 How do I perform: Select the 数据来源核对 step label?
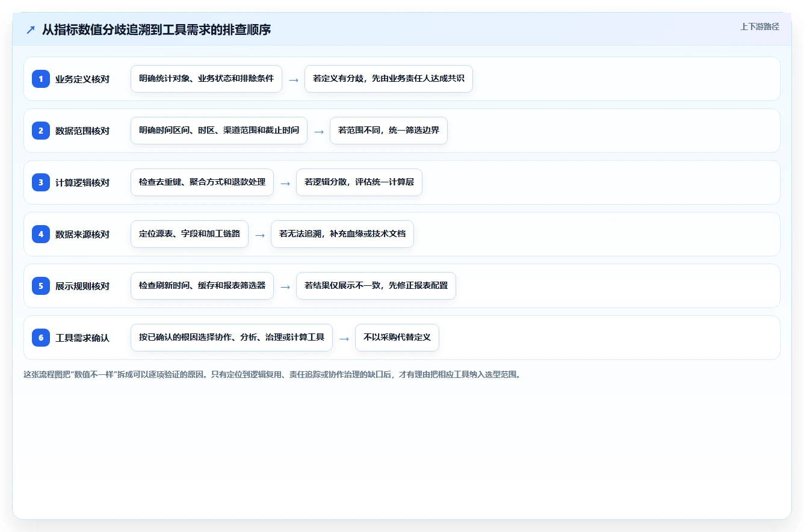tap(82, 234)
